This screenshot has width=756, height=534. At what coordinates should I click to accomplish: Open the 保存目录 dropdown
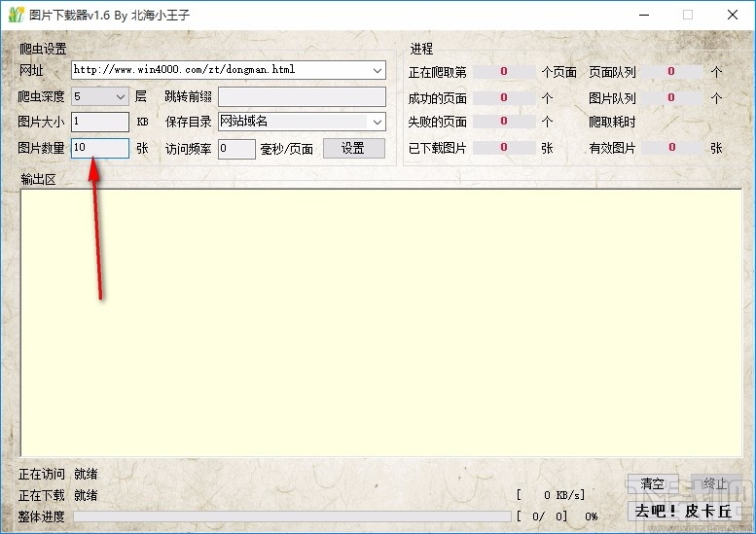click(x=378, y=122)
